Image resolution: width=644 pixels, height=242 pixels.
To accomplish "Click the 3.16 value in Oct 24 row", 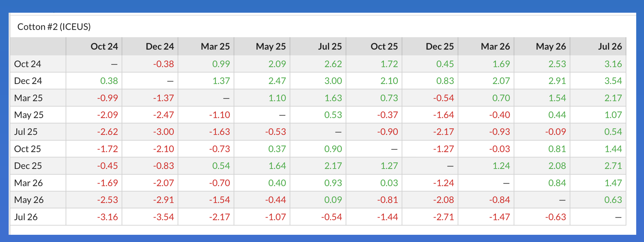I will pyautogui.click(x=613, y=64).
